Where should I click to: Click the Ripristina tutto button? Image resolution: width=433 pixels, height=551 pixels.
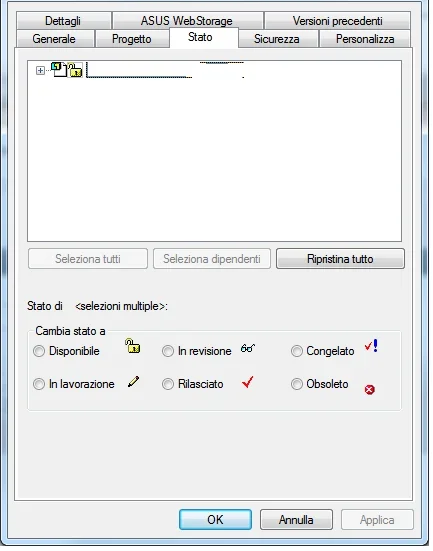click(x=340, y=259)
